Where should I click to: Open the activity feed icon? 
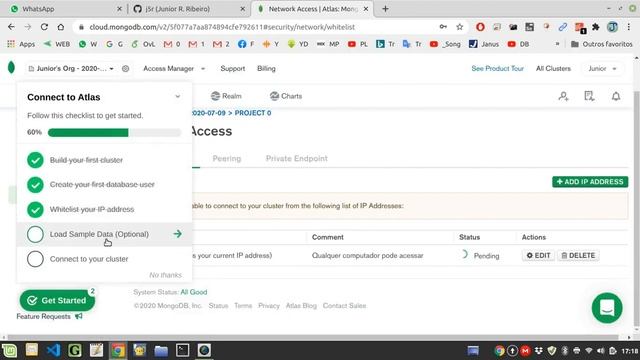(x=589, y=96)
